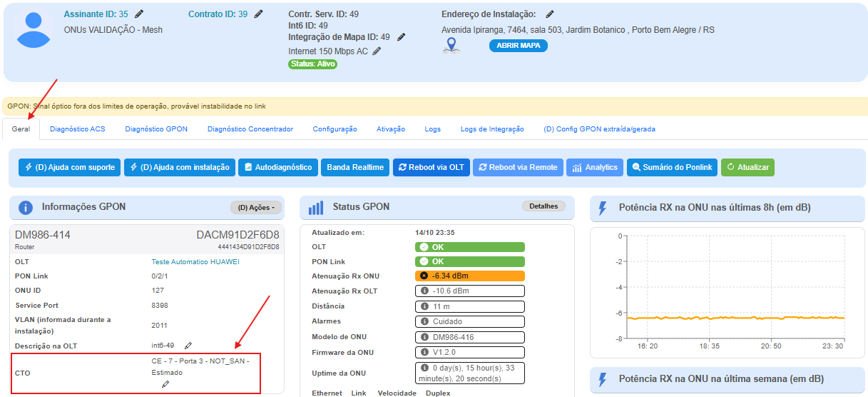The width and height of the screenshot is (868, 397).
Task: Click the map pin location icon
Action: [x=451, y=46]
